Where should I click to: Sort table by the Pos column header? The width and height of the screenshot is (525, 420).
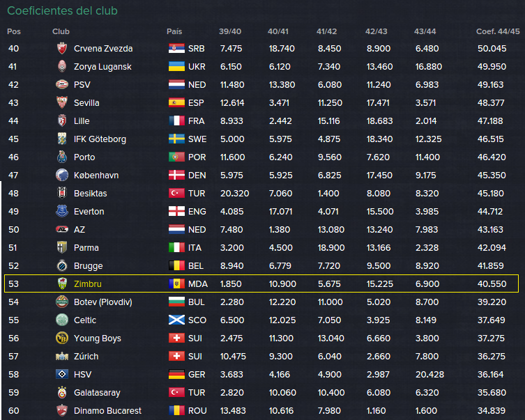pos(14,31)
